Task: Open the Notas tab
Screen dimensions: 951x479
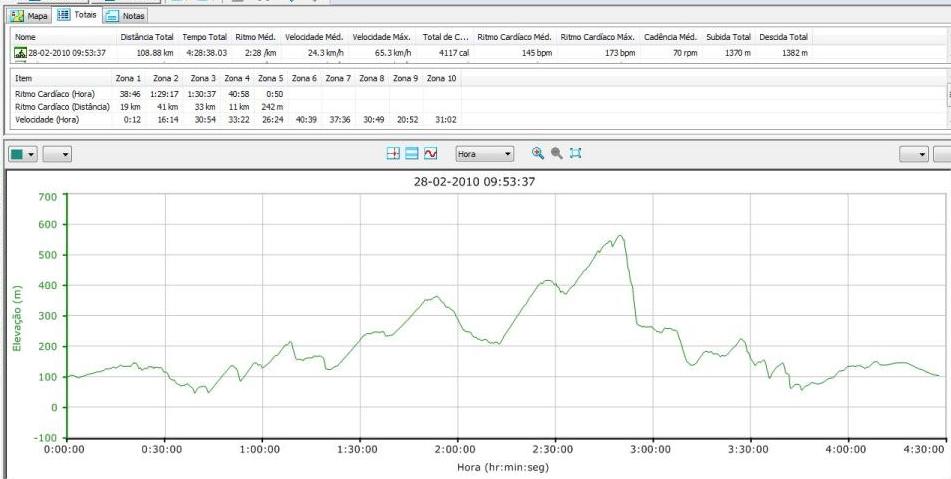Action: click(125, 16)
